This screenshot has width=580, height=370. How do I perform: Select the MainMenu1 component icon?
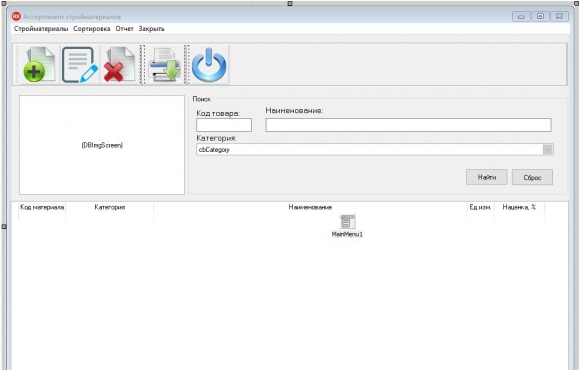pyautogui.click(x=347, y=222)
